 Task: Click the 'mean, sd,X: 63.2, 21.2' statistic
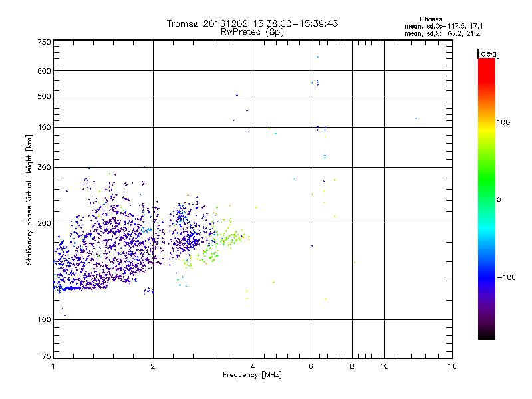[442, 33]
